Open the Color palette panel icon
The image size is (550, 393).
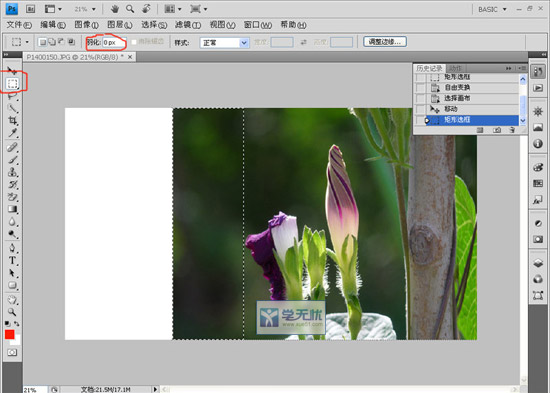538,167
